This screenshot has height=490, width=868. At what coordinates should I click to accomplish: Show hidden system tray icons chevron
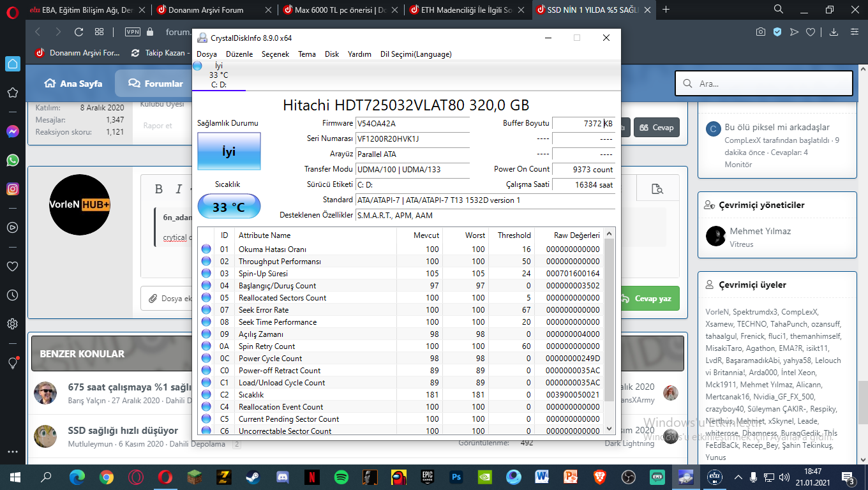point(738,477)
